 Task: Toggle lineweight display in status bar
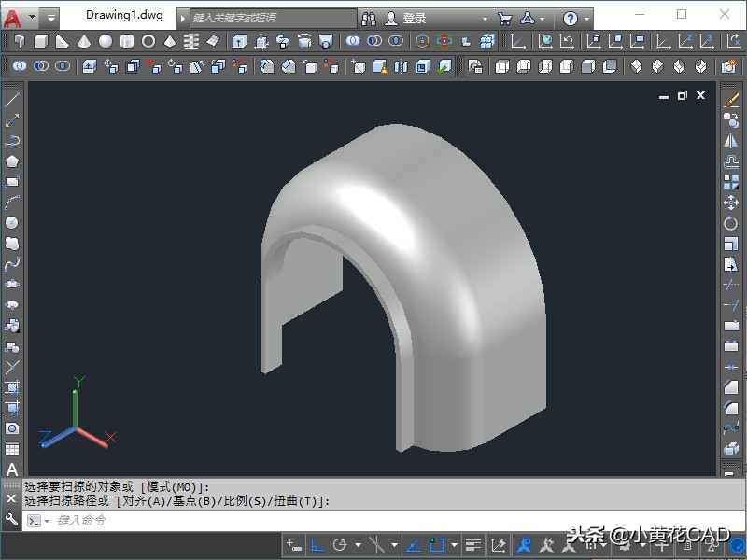point(473,545)
